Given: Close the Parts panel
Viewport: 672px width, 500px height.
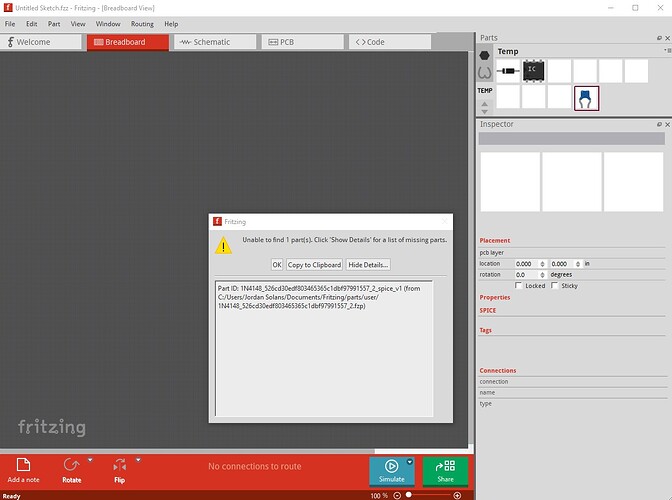Looking at the screenshot, I should pos(667,38).
